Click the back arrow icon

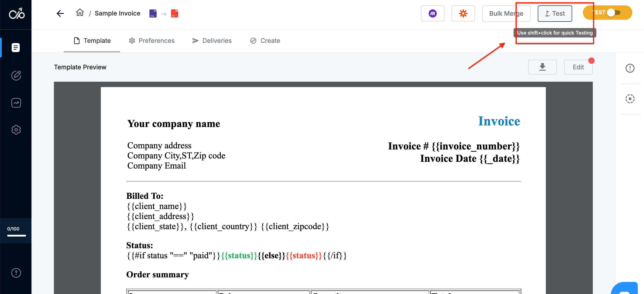(60, 13)
